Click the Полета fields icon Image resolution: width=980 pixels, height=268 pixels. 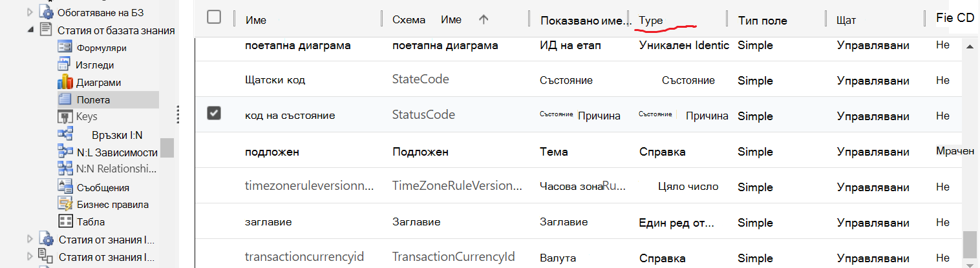[64, 99]
